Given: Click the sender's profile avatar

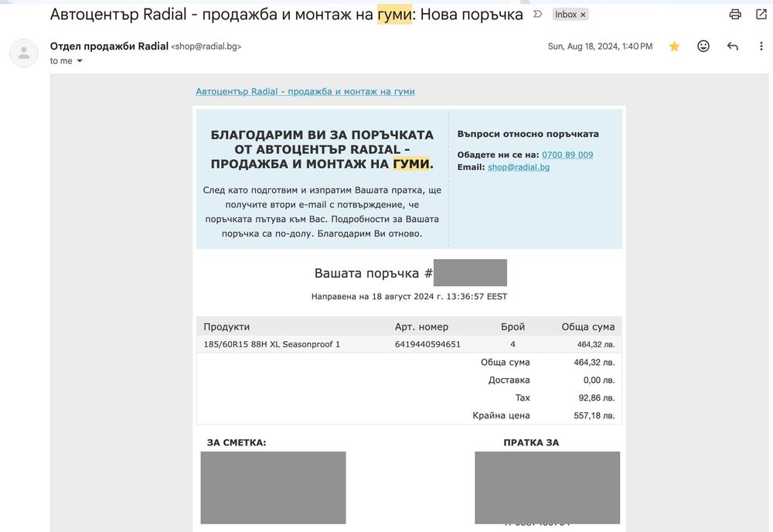Looking at the screenshot, I should [24, 53].
